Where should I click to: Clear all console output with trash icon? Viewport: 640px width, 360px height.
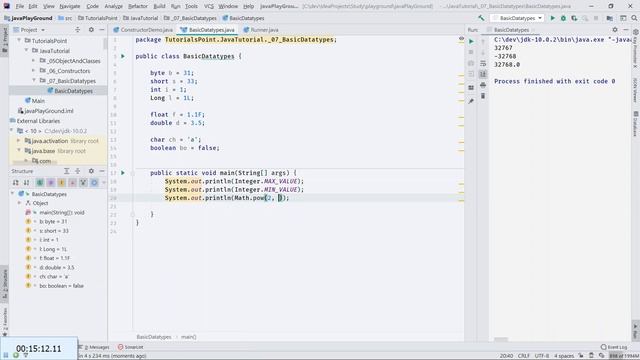click(483, 96)
